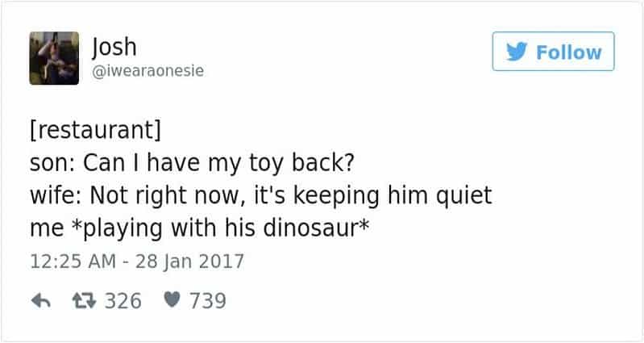Viewport: 644px width, 343px height.
Task: Click the word toy in the tweet
Action: (x=274, y=164)
